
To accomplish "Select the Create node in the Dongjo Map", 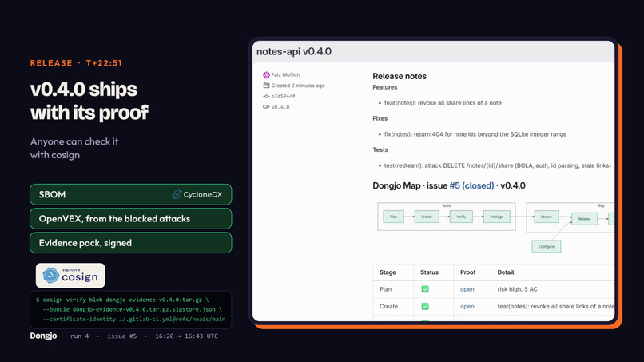I will click(x=427, y=217).
